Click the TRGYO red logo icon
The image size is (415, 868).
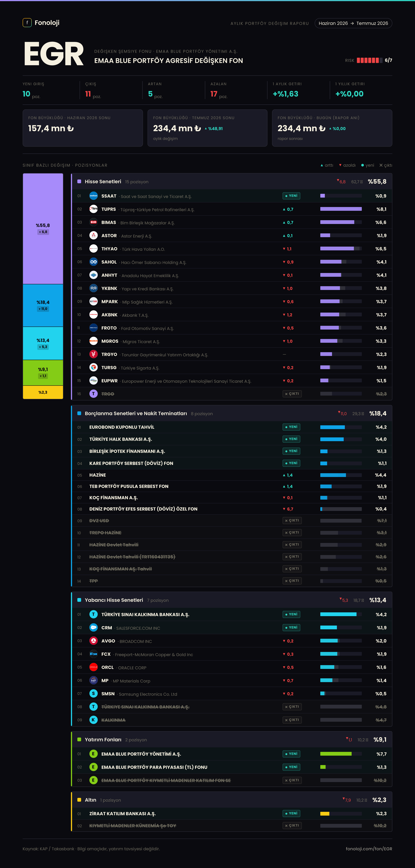coord(93,354)
